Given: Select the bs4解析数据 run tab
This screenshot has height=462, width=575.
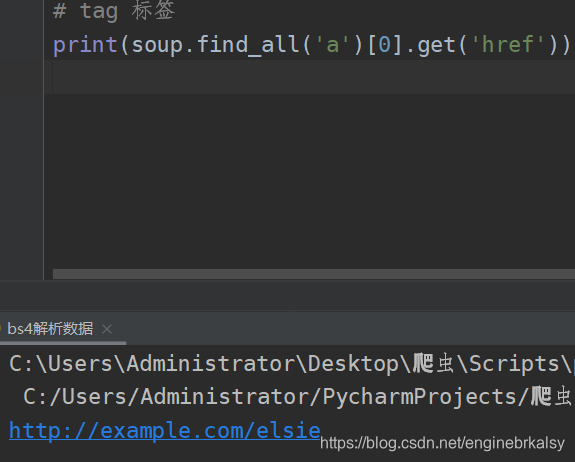Looking at the screenshot, I should tap(50, 329).
